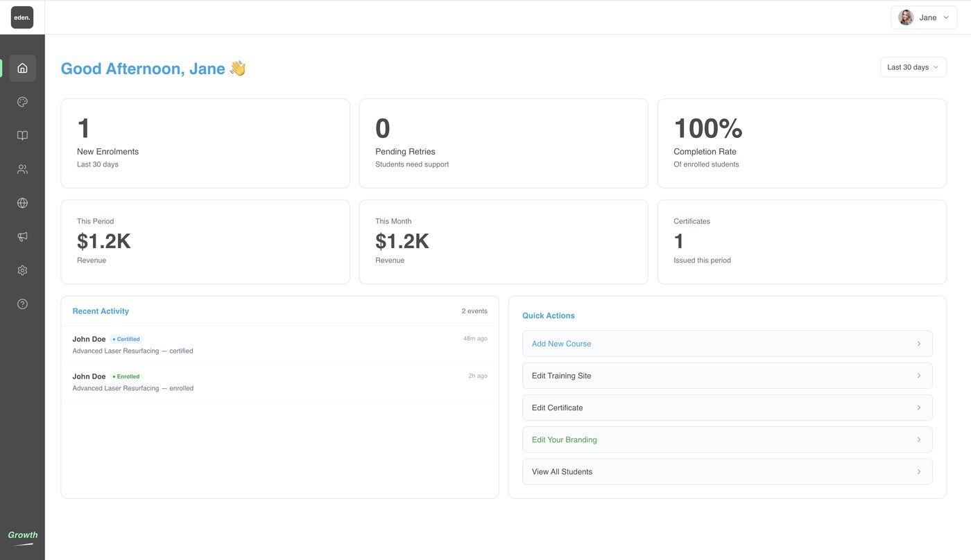Click the Recent Activity heading
This screenshot has width=971, height=560.
coord(101,311)
